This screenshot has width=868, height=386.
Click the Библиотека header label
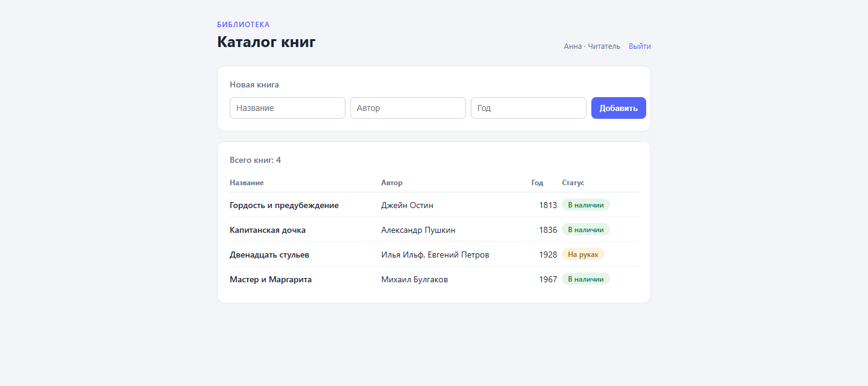click(x=244, y=25)
